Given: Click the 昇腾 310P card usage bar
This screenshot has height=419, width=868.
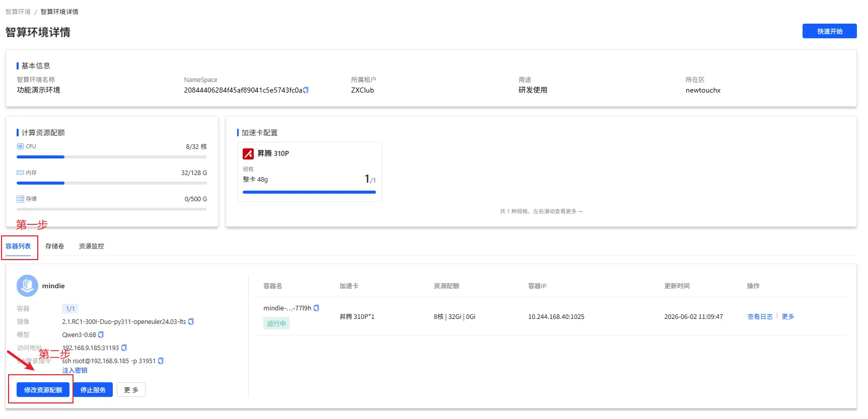Looking at the screenshot, I should coord(309,192).
